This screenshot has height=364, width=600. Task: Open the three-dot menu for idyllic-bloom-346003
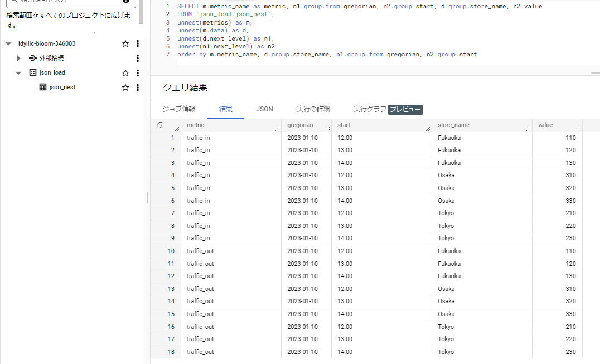(137, 43)
